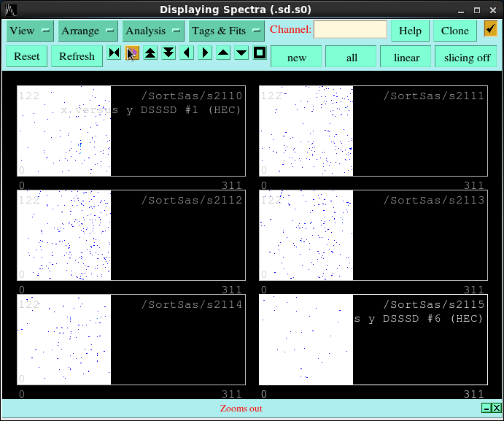Click the single up triangle icon
The width and height of the screenshot is (504, 421).
tap(223, 53)
